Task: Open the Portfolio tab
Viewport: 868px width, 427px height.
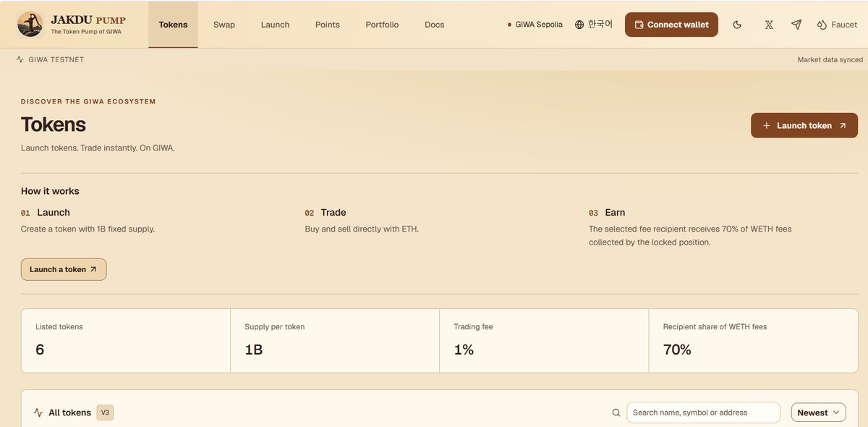Action: (382, 25)
